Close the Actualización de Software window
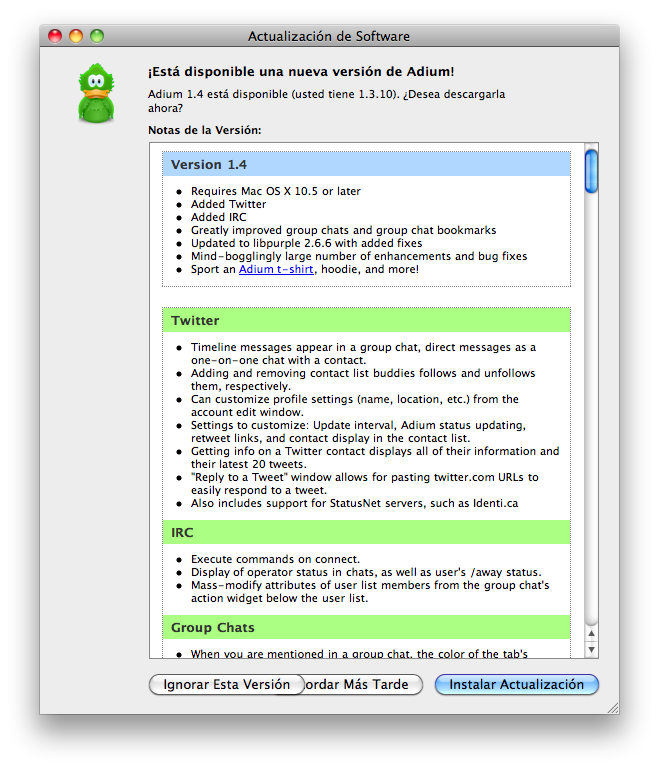The height and width of the screenshot is (769, 659). (55, 36)
